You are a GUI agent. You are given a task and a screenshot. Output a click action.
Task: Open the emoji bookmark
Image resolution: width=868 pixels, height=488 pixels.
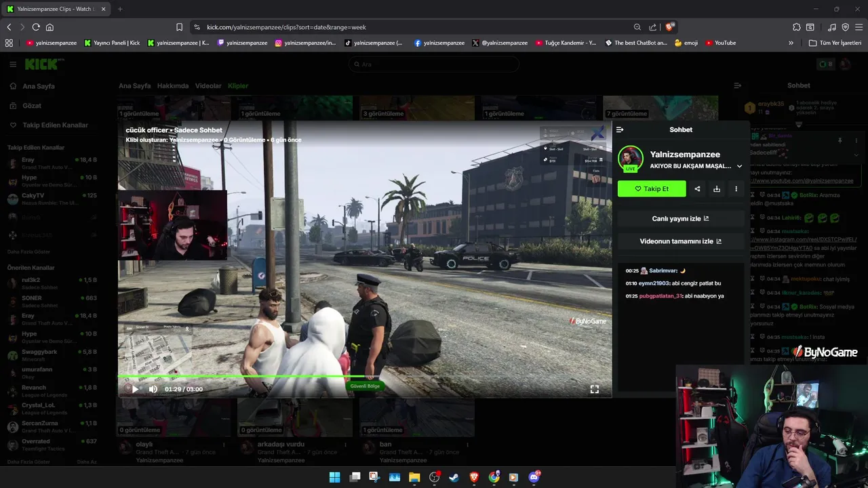click(x=686, y=43)
